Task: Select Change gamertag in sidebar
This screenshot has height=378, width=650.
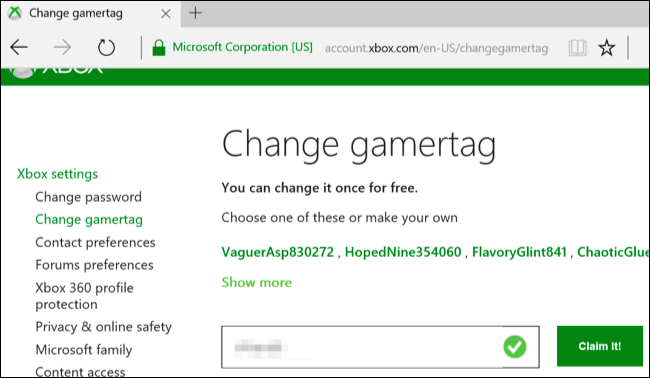Action: click(89, 220)
